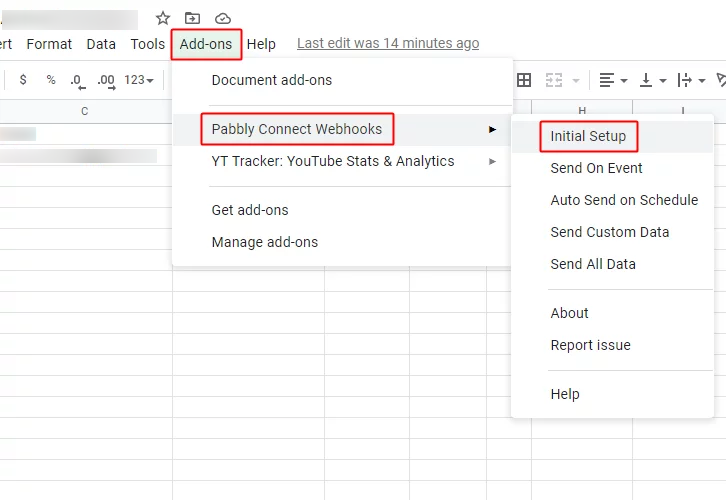The image size is (726, 500).
Task: Open the merge cells dropdown arrow
Action: 576,81
